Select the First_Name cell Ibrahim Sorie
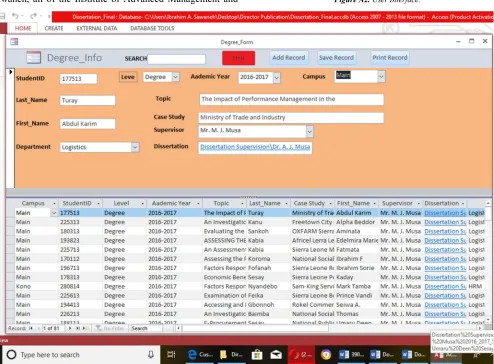The width and height of the screenshot is (494, 364). (357, 268)
